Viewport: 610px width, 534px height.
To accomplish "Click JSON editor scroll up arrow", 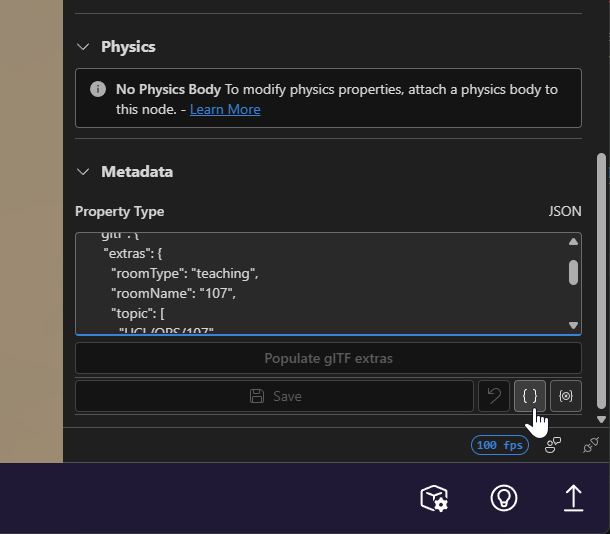I will tap(573, 242).
